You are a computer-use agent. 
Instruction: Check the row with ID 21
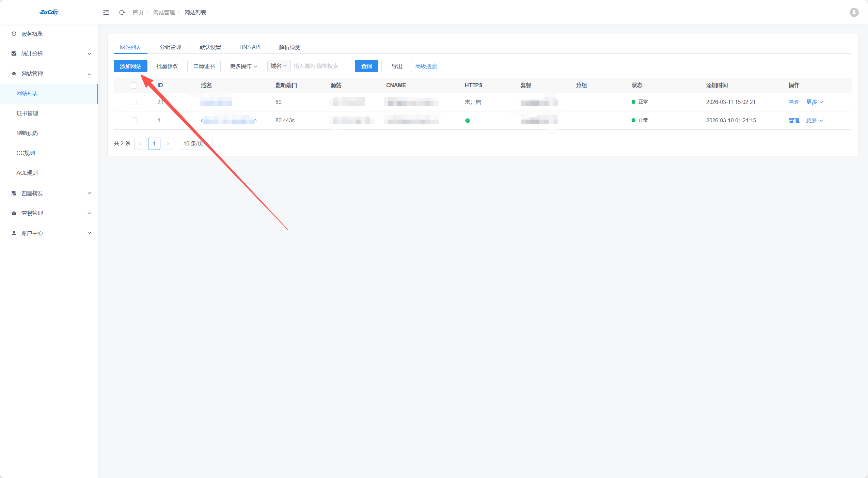click(134, 102)
